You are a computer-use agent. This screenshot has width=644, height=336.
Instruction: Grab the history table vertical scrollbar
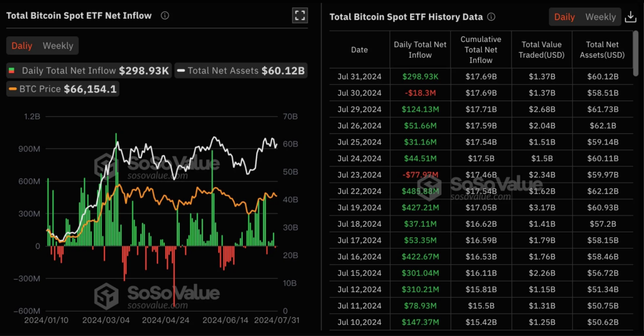(635, 53)
